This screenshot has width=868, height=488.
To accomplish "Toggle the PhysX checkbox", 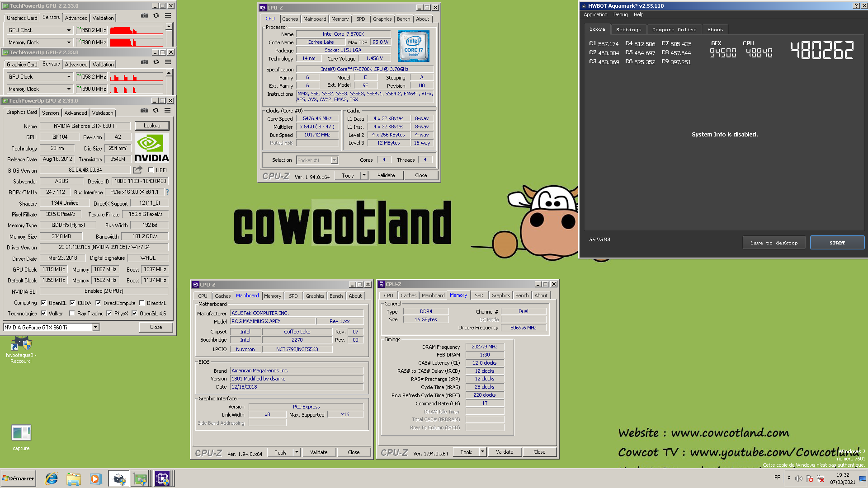I will tap(109, 314).
